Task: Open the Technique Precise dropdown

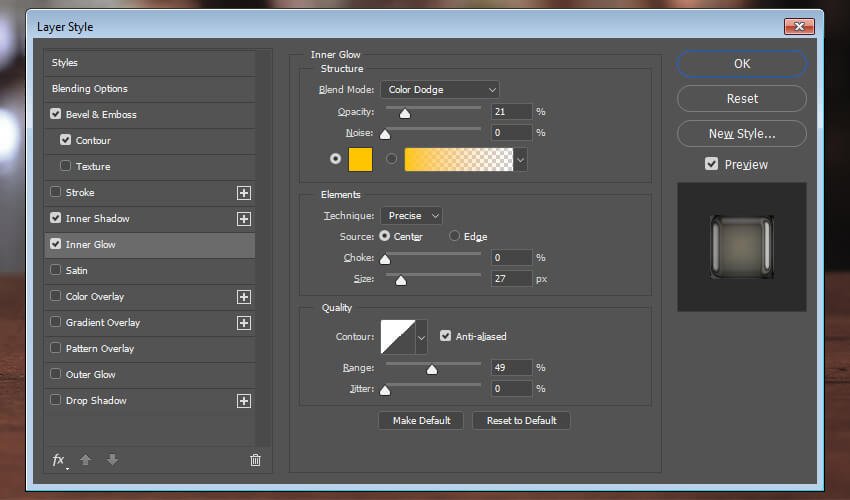Action: tap(411, 216)
